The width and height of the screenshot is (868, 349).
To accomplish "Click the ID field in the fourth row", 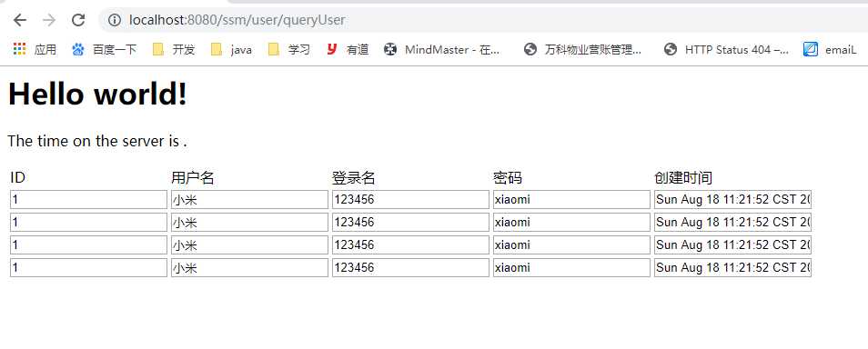I will pyautogui.click(x=88, y=268).
